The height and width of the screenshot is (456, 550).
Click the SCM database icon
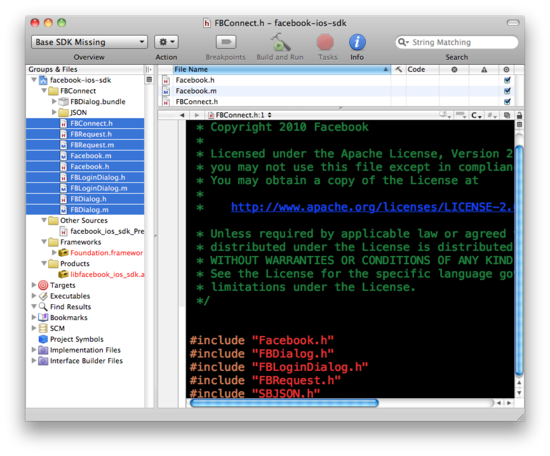(43, 328)
